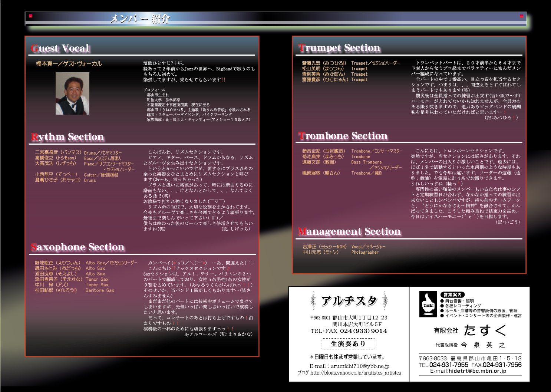Select the Trumpet Section heading
The width and height of the screenshot is (551, 392).
[339, 48]
